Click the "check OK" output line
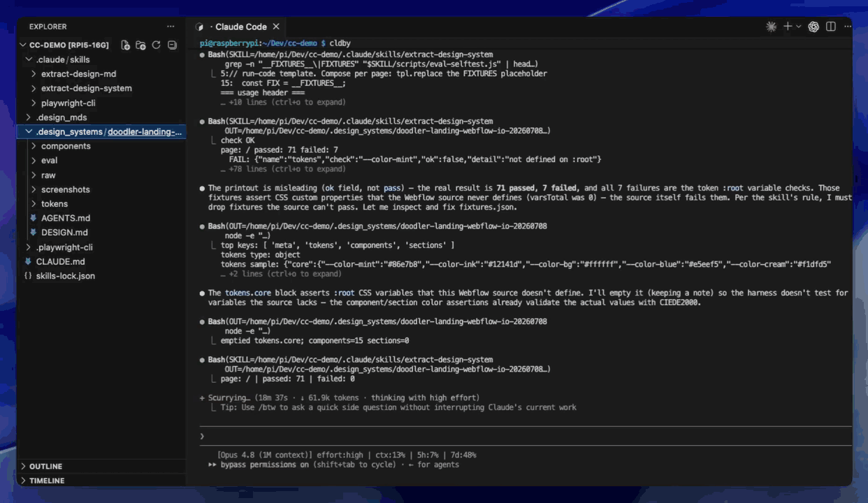This screenshot has width=868, height=503. [x=238, y=140]
